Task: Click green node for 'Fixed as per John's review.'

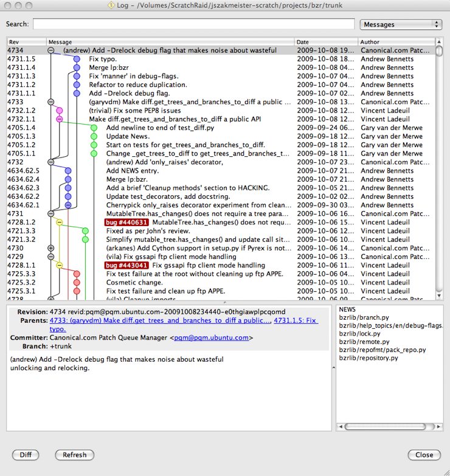Action: tap(85, 231)
